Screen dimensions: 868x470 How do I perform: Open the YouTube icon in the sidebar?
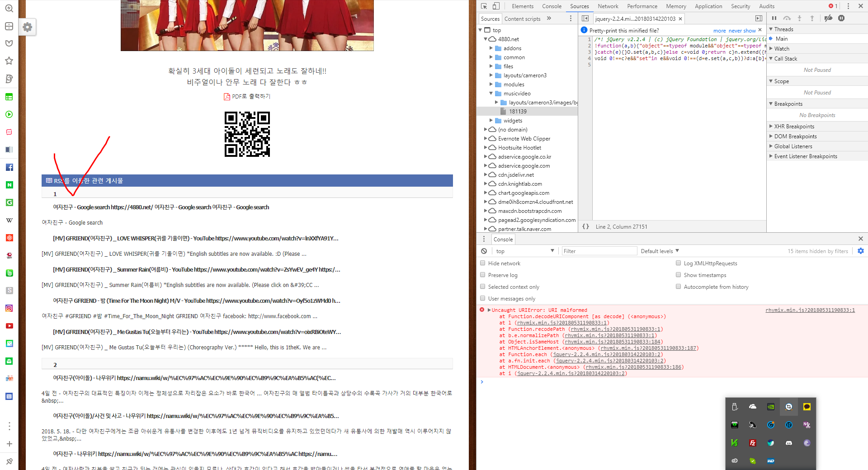point(9,326)
